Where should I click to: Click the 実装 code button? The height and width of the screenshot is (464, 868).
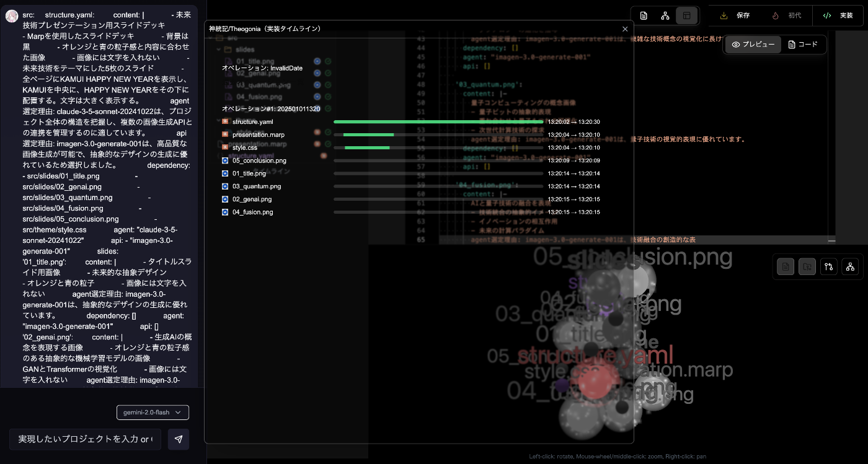(x=838, y=15)
